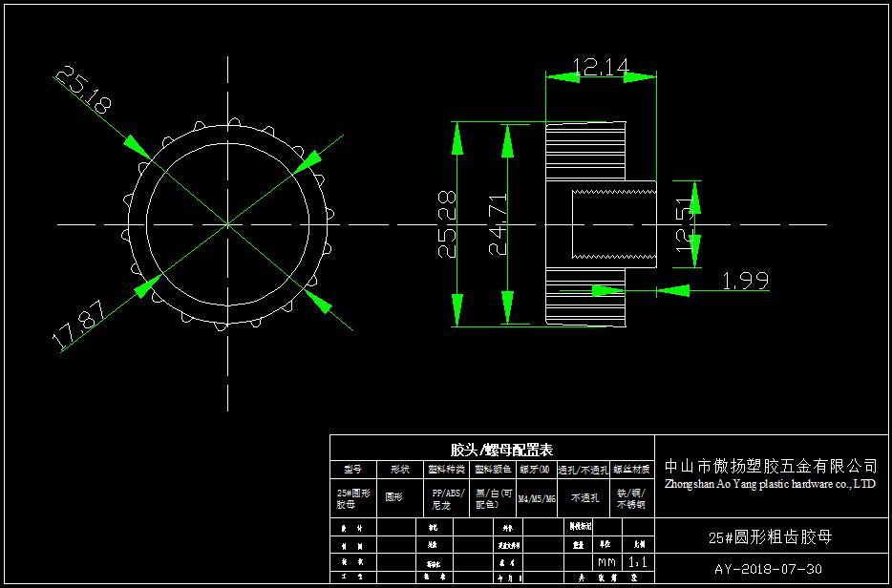
Task: Click the 塑料种类 column header
Action: click(447, 470)
